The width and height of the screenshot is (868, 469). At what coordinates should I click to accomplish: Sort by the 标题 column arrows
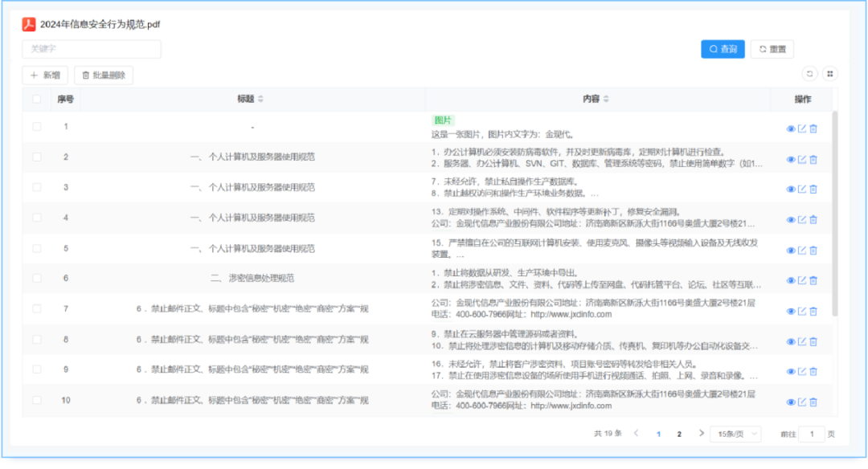tap(260, 100)
